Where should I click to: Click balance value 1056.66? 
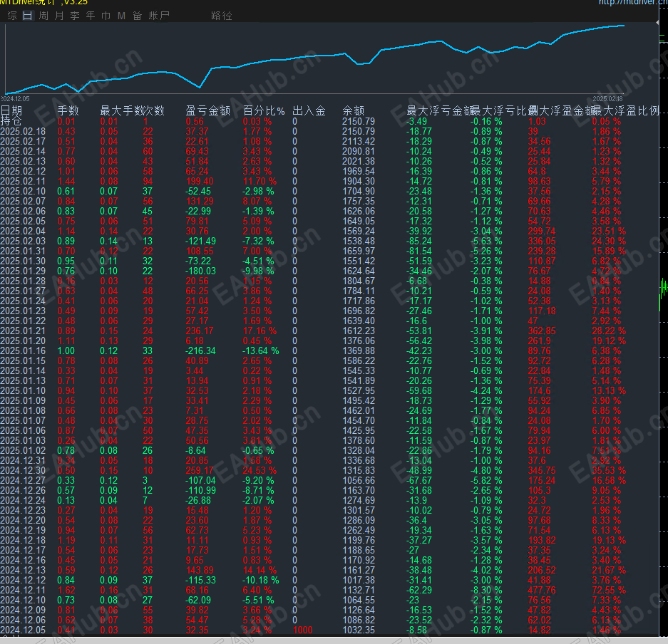pos(359,481)
